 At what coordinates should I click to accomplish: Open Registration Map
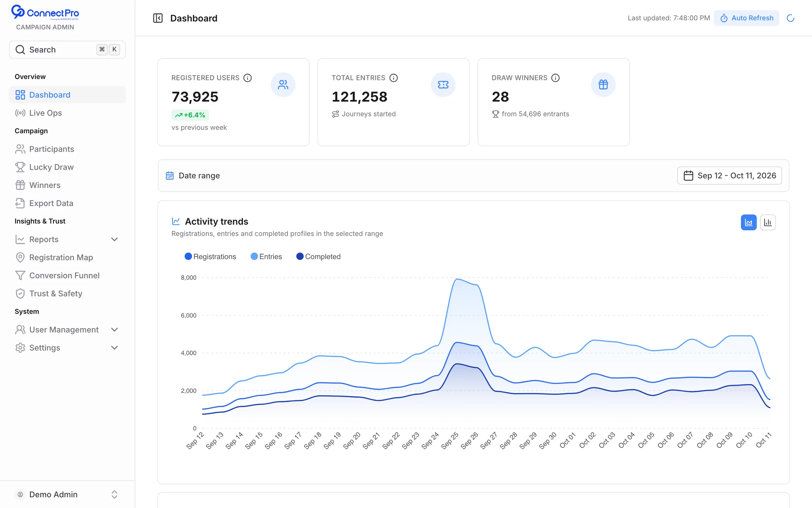pyautogui.click(x=67, y=257)
